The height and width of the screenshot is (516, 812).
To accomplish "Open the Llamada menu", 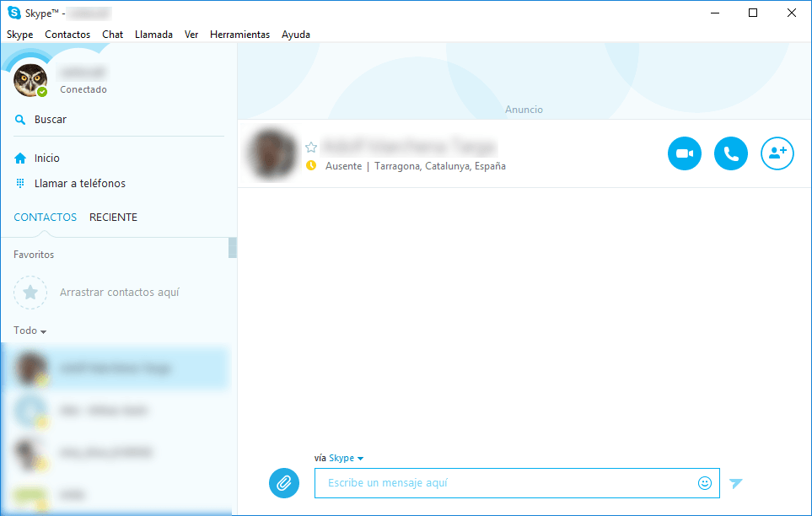I will coord(153,35).
